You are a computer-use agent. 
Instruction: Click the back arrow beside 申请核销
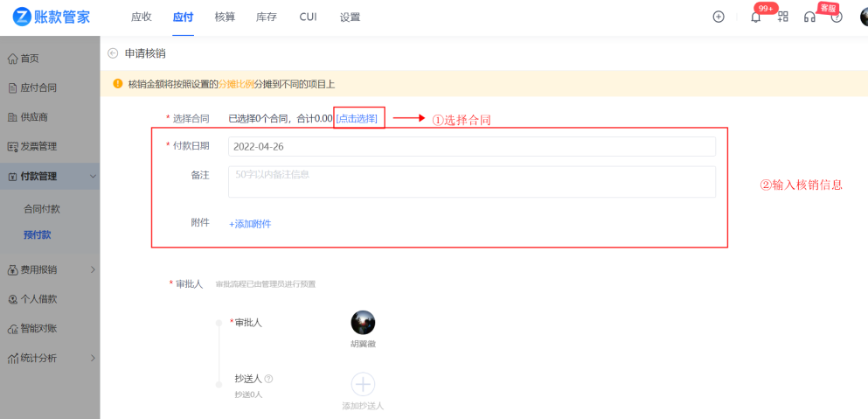coord(113,53)
